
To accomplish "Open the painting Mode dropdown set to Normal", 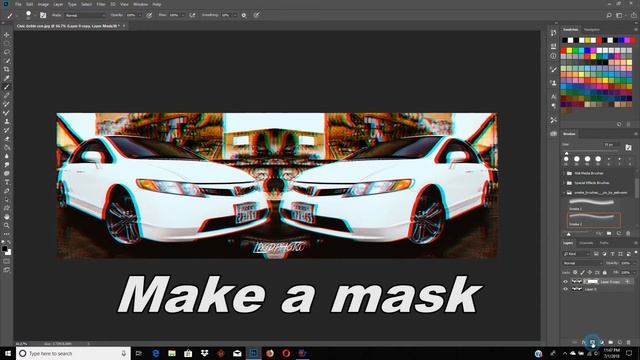I will point(86,15).
